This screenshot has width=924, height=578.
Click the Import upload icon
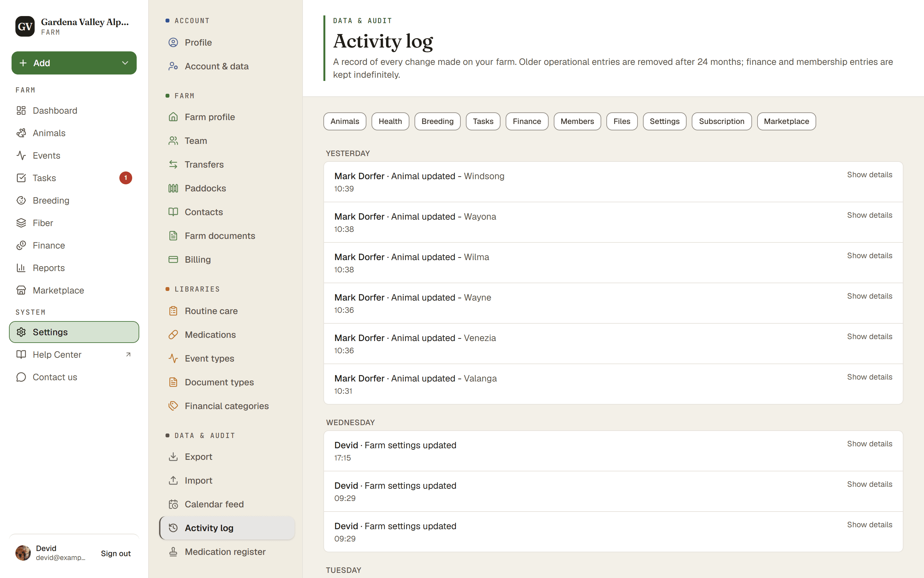click(173, 480)
